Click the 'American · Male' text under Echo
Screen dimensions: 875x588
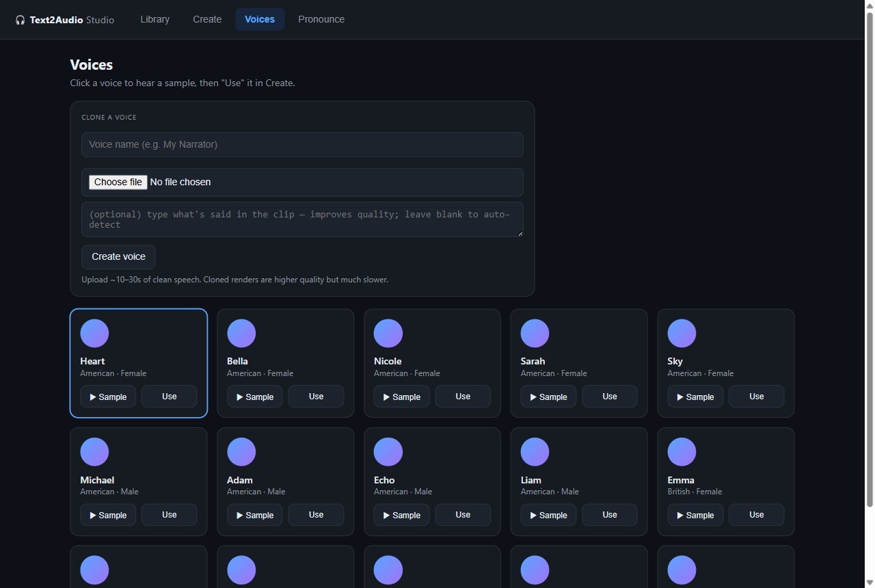403,492
